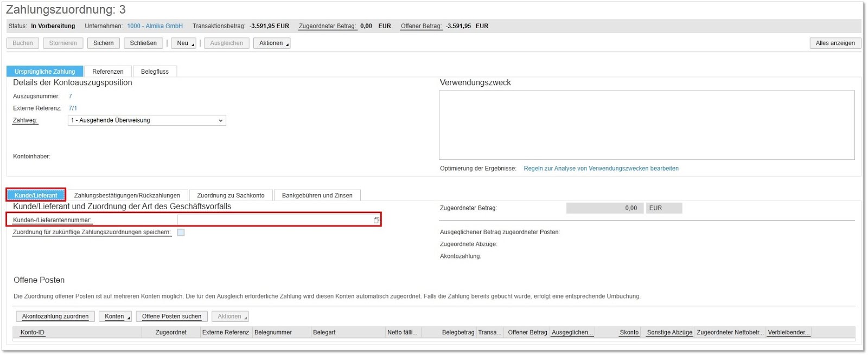Open company link 1000 - Almika GmbH

155,26
